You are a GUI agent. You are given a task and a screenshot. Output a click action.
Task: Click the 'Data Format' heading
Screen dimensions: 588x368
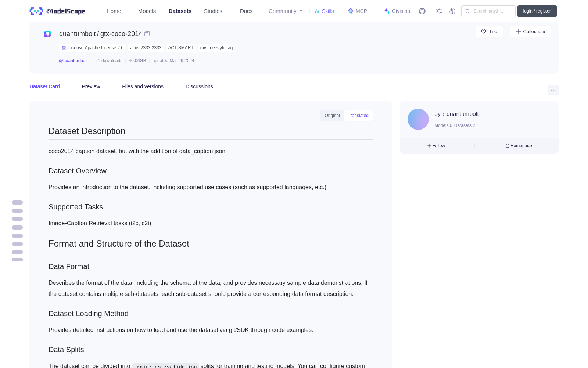pos(69,266)
